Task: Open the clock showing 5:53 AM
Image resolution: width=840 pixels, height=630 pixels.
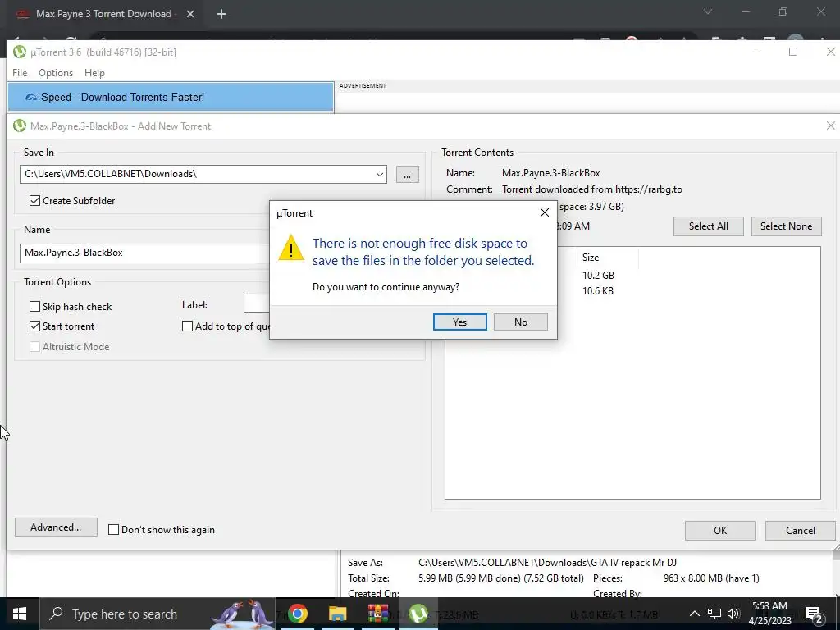Action: tap(769, 614)
